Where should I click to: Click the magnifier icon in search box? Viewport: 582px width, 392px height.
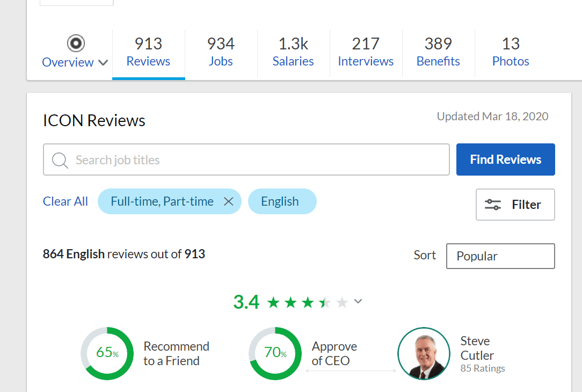pos(60,160)
